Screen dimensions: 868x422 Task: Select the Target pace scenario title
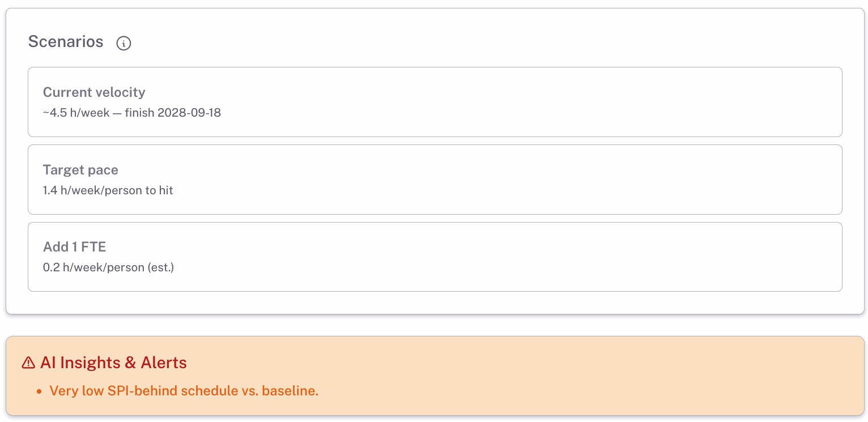80,170
